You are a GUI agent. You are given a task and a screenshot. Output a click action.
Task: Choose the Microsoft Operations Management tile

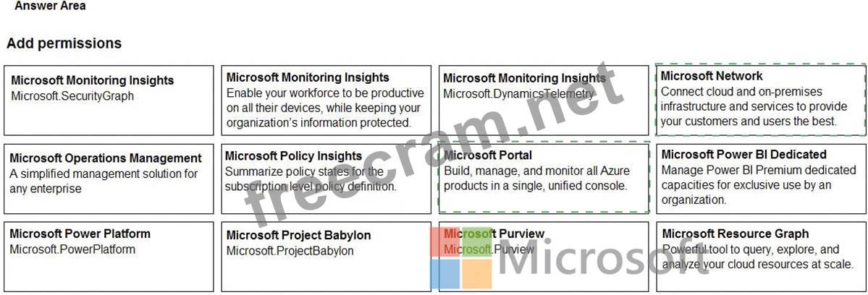109,178
